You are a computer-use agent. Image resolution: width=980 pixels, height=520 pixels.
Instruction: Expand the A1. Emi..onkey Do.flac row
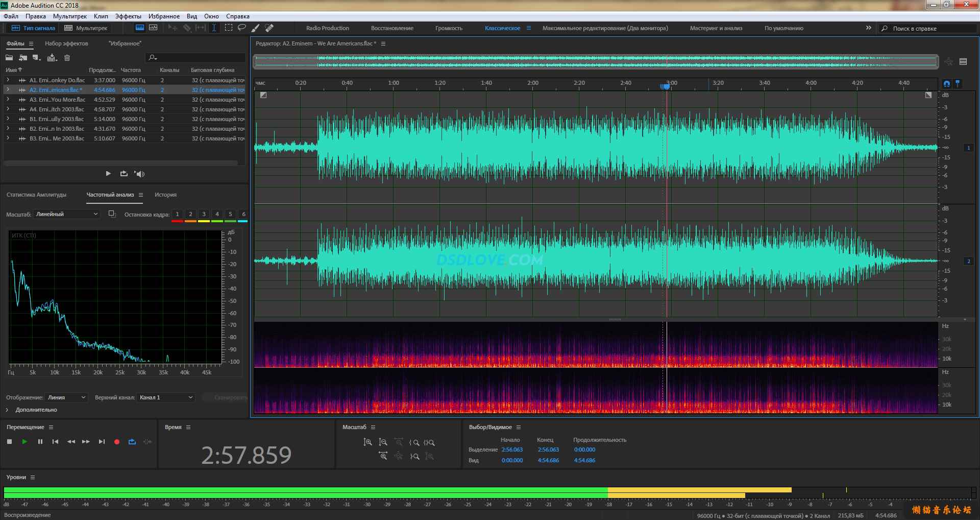point(8,80)
